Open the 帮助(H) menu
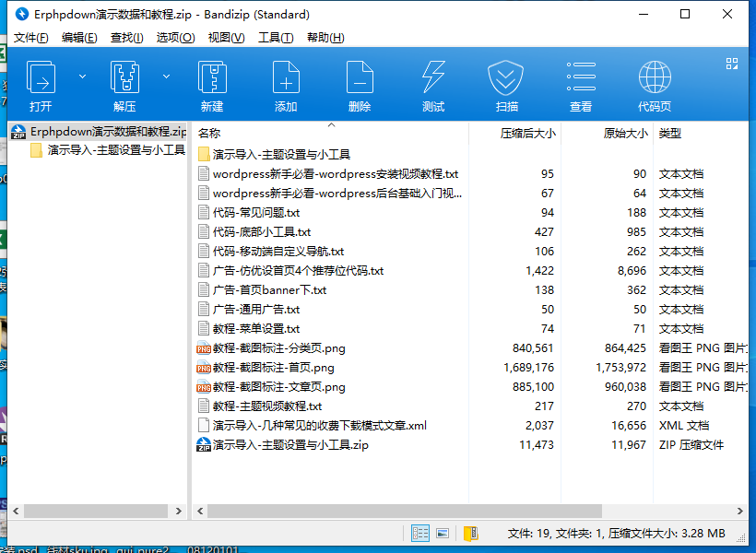756x553 pixels. pos(325,38)
